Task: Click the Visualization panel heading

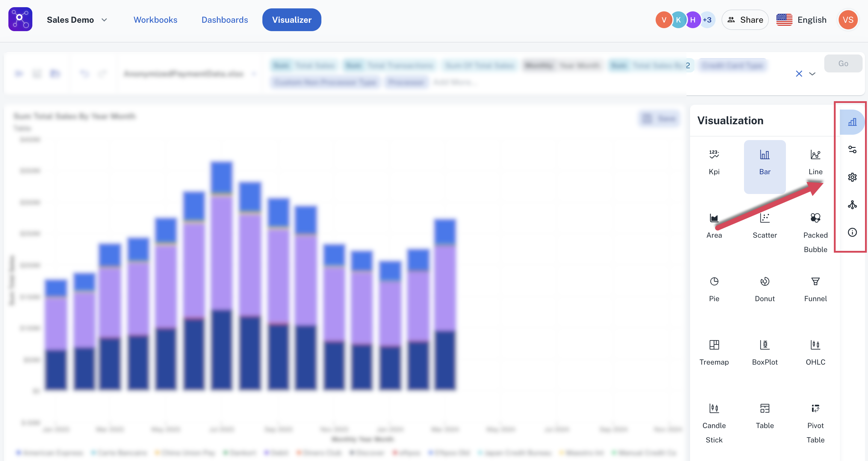Action: tap(730, 121)
